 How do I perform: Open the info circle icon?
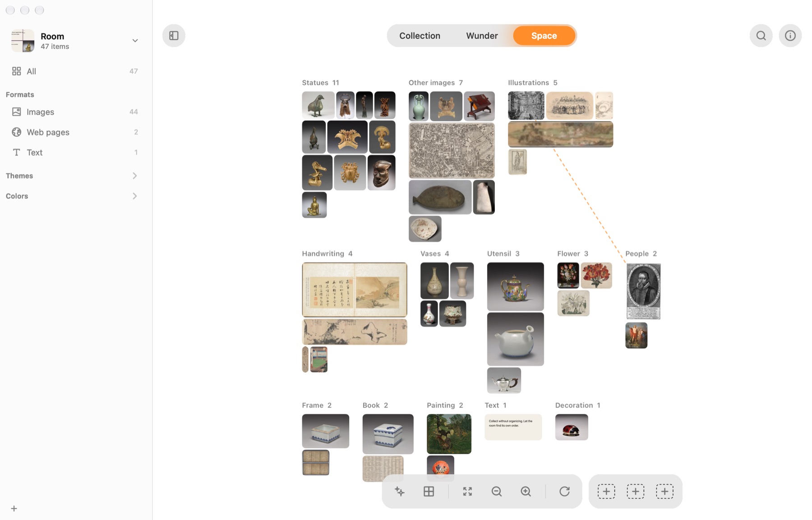[x=790, y=36]
